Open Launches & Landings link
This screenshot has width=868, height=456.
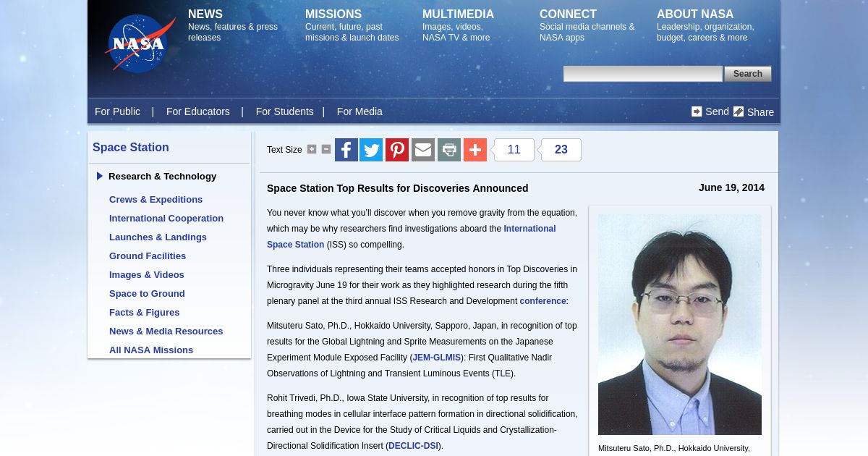158,237
